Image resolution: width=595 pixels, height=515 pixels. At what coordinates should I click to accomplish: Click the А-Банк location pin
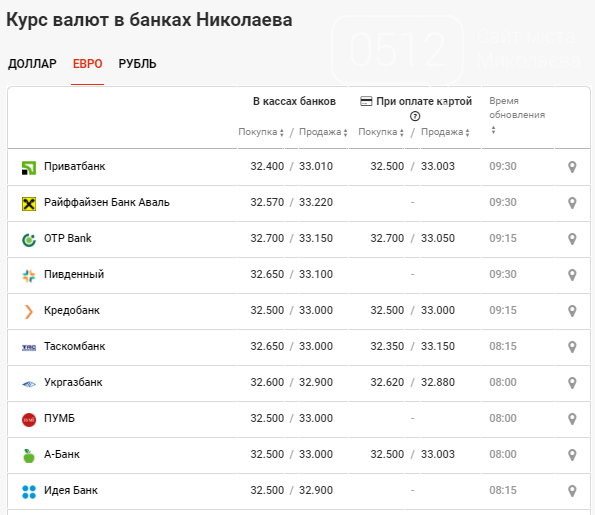[x=572, y=455]
